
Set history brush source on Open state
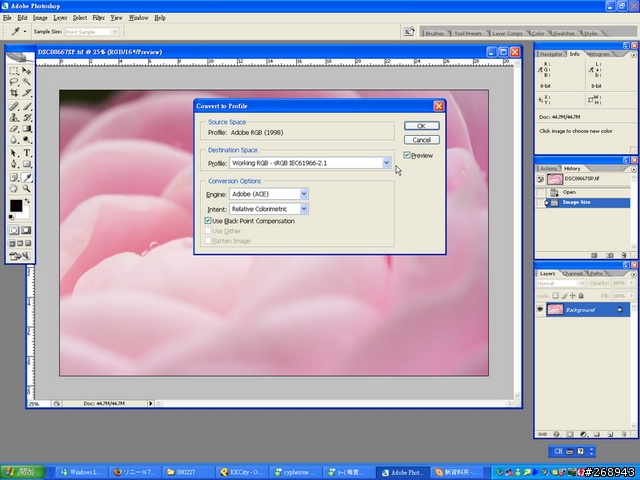tap(540, 192)
